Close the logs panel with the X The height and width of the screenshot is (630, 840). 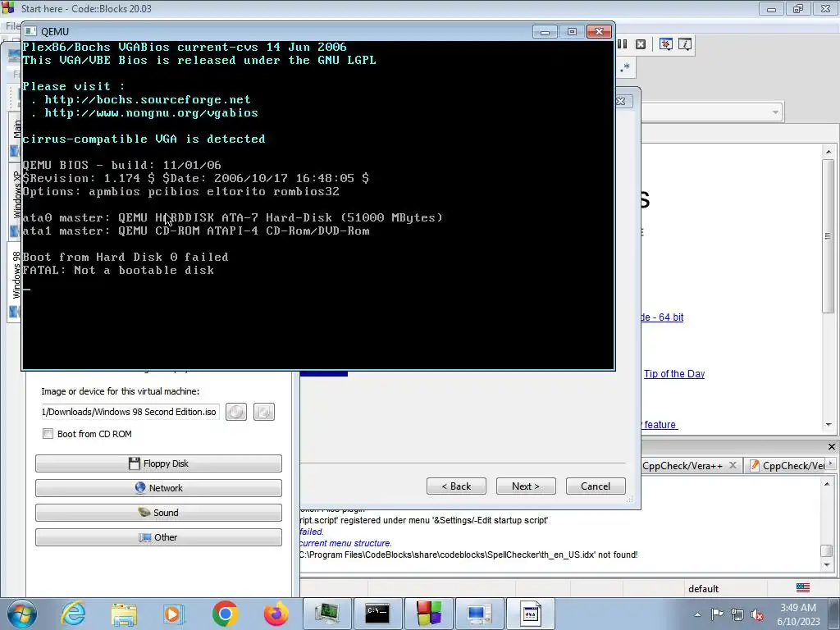click(832, 447)
